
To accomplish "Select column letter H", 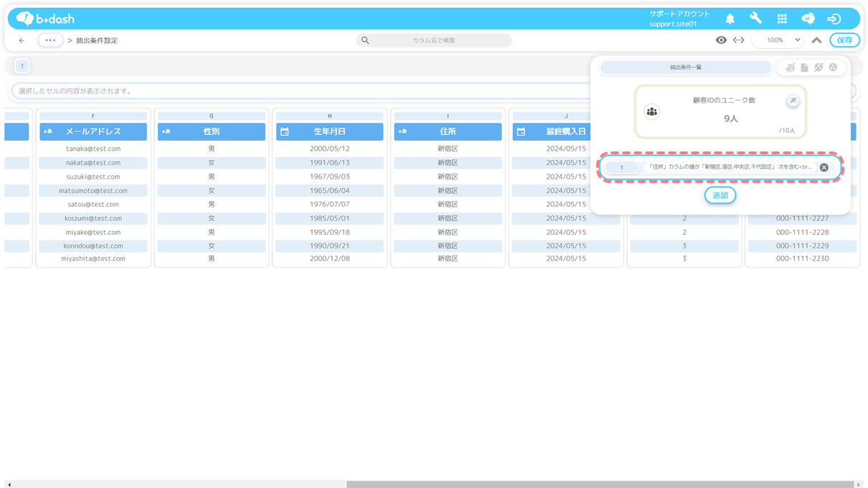I will pyautogui.click(x=330, y=116).
